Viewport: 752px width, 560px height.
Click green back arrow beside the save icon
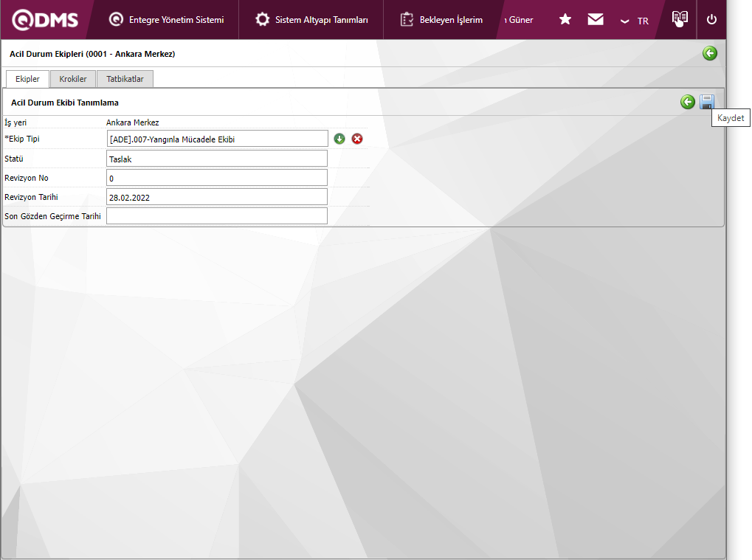(x=687, y=102)
